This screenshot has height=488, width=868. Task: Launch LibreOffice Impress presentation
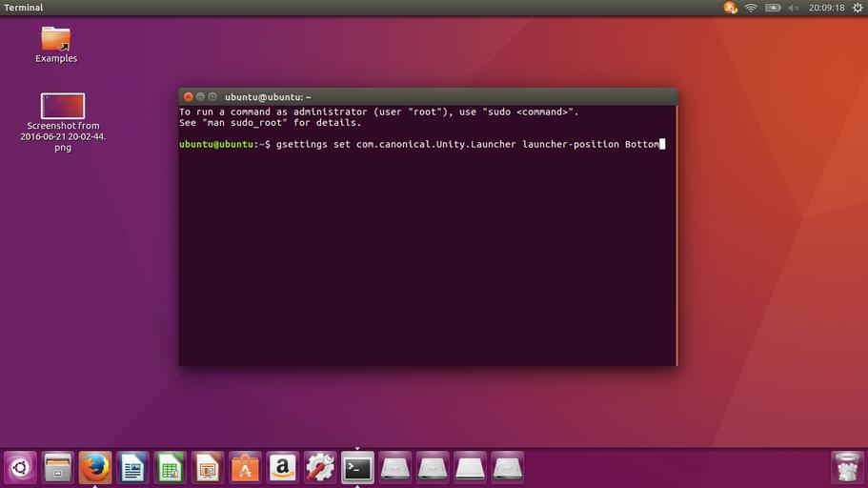pos(208,468)
